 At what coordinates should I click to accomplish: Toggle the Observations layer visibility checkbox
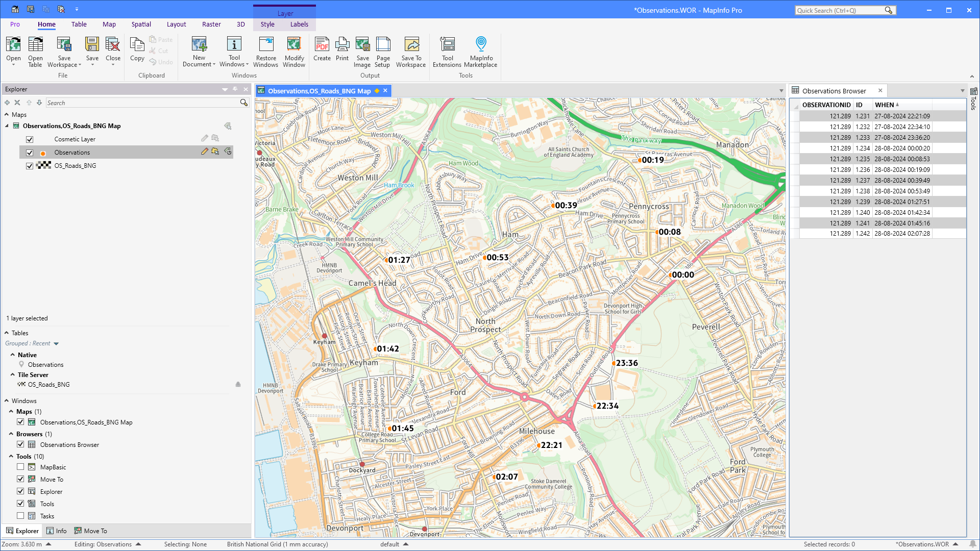(30, 153)
